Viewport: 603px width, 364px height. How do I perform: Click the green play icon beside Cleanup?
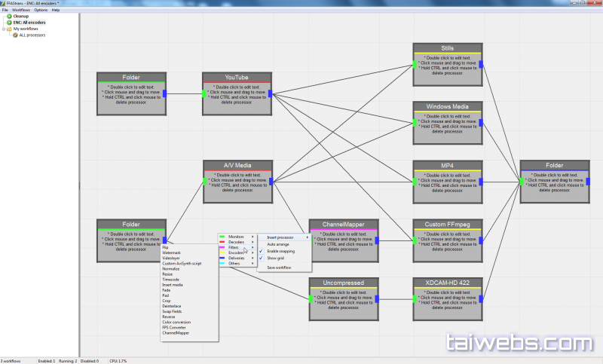pyautogui.click(x=9, y=16)
